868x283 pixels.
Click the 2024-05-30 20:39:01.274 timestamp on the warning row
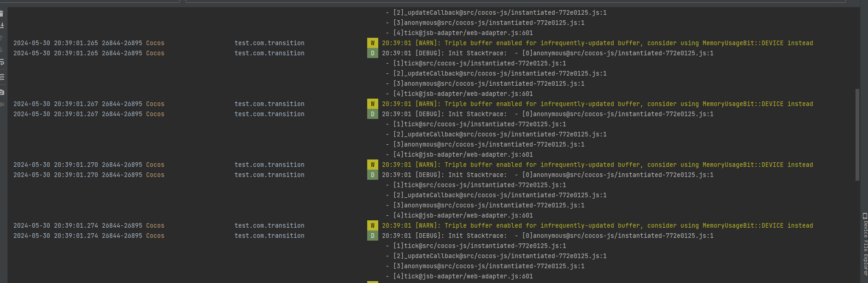pyautogui.click(x=56, y=225)
